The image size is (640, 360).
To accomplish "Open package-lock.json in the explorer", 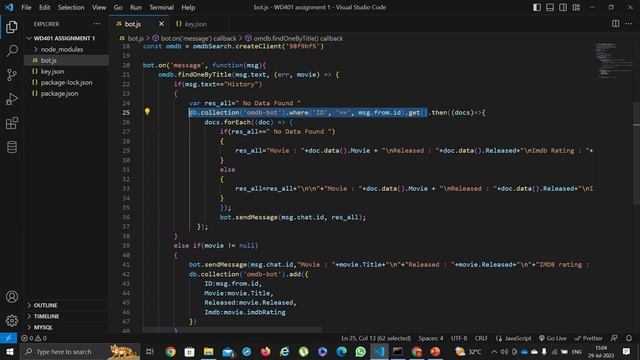I will click(66, 82).
